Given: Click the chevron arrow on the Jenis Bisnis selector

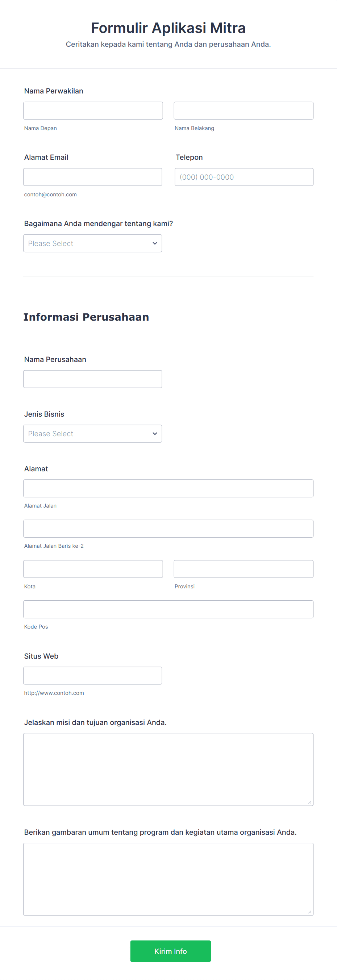Looking at the screenshot, I should click(155, 433).
